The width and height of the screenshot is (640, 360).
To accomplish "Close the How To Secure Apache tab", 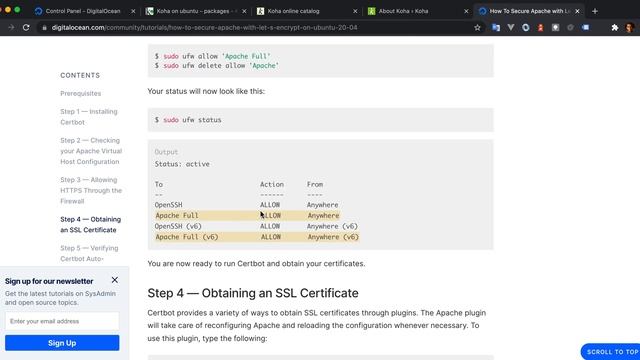I will coord(577,11).
